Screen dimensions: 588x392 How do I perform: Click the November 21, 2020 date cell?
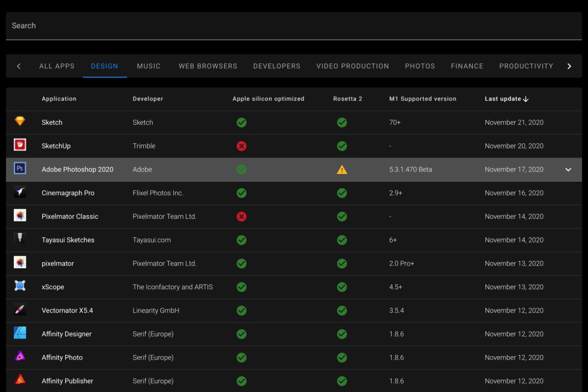tap(514, 122)
